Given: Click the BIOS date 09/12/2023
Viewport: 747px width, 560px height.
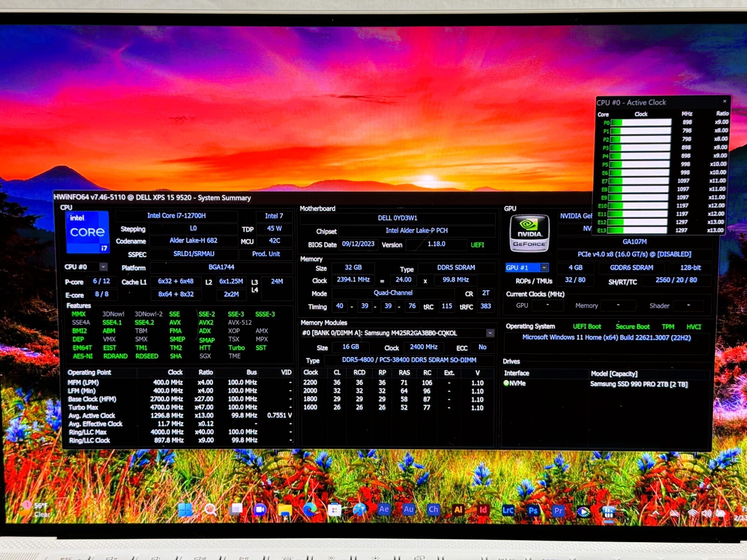Looking at the screenshot, I should tap(358, 244).
